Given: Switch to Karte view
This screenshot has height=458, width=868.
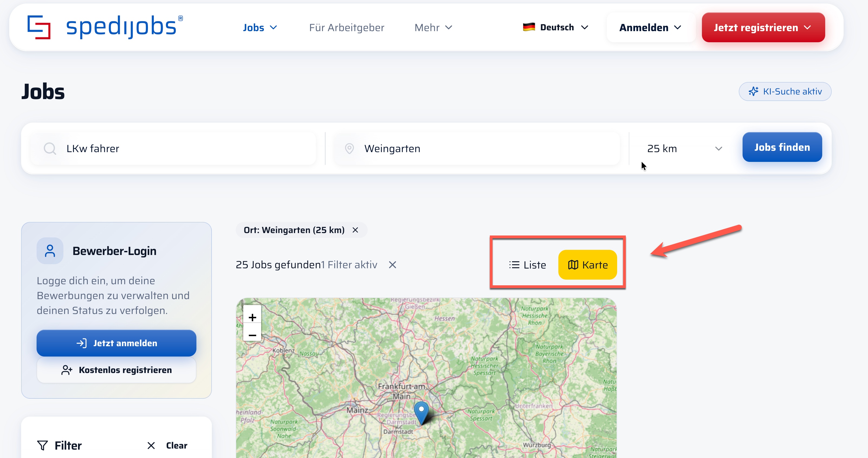Looking at the screenshot, I should [x=588, y=265].
